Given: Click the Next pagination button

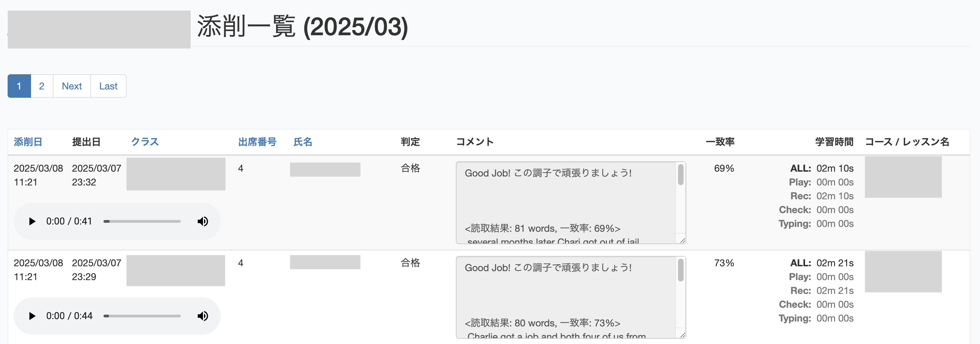Looking at the screenshot, I should (x=72, y=86).
